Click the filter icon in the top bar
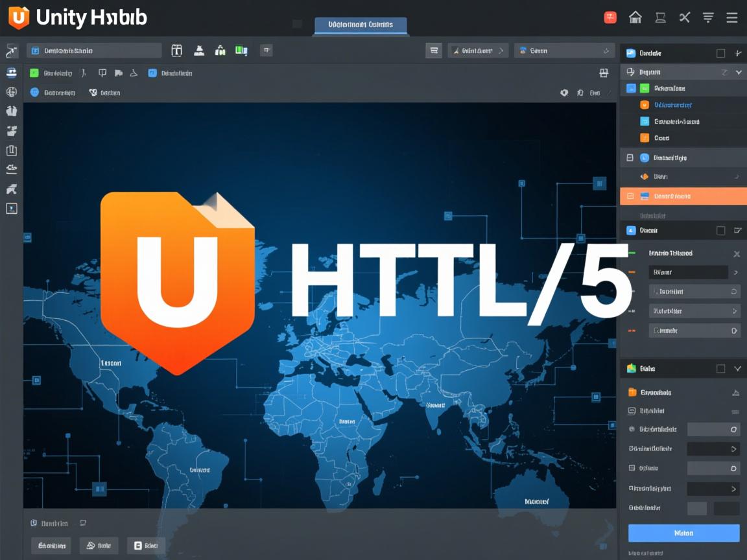The height and width of the screenshot is (560, 747). [x=708, y=17]
